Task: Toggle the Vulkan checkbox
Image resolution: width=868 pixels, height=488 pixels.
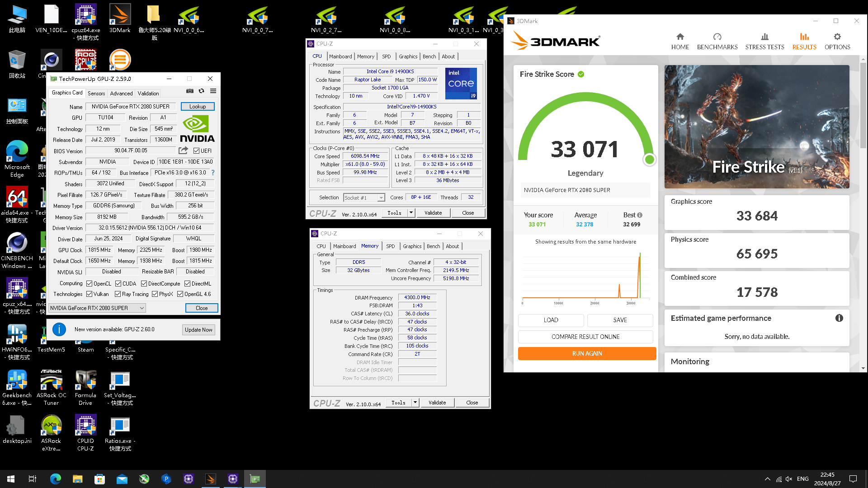Action: (90, 294)
